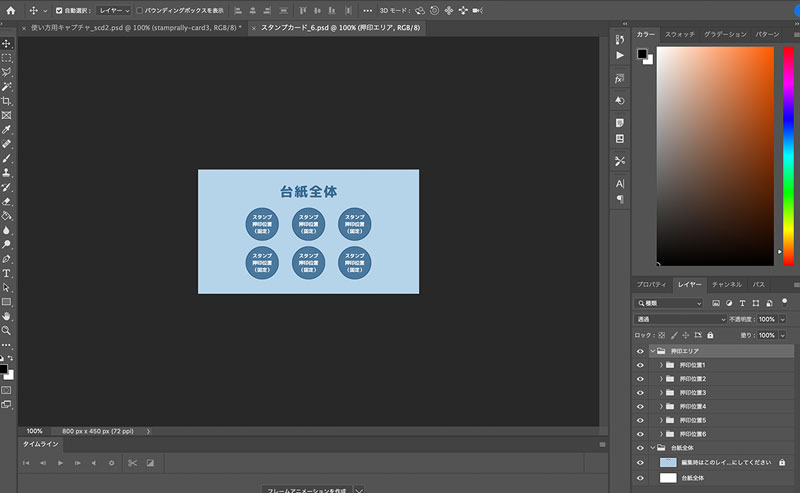Toggle the 自動選択 checkbox
800x493 pixels.
59,10
